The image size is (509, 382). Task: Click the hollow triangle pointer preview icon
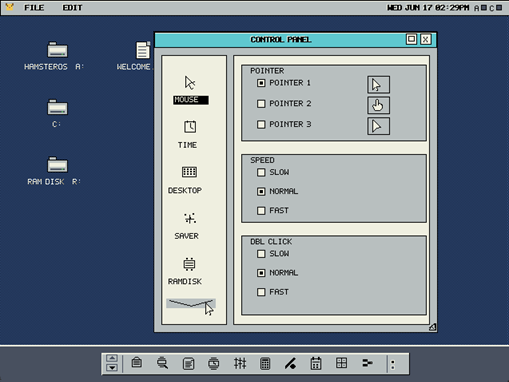click(378, 126)
